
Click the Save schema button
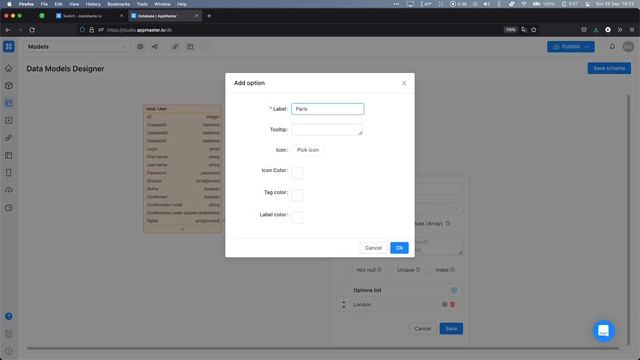click(x=609, y=68)
